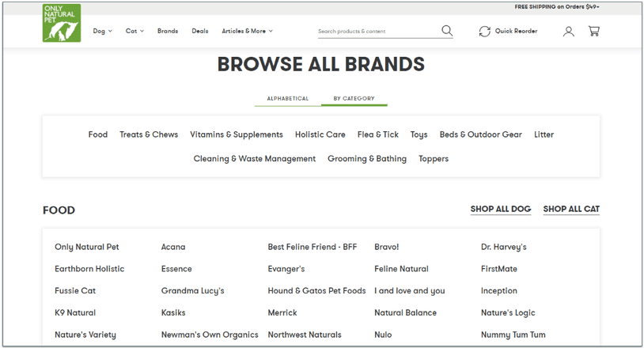Open Hound & Gatos Pet Foods brand
This screenshot has height=348, width=644.
(x=316, y=290)
